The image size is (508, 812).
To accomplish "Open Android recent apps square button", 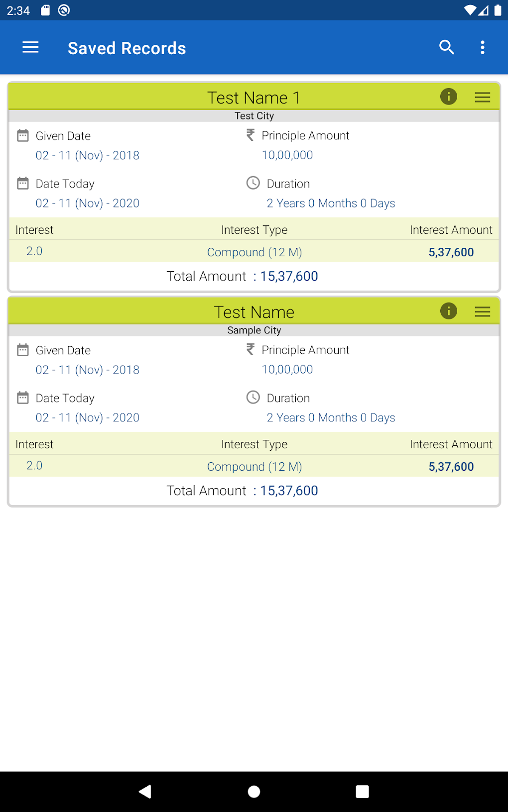I will coord(362,791).
